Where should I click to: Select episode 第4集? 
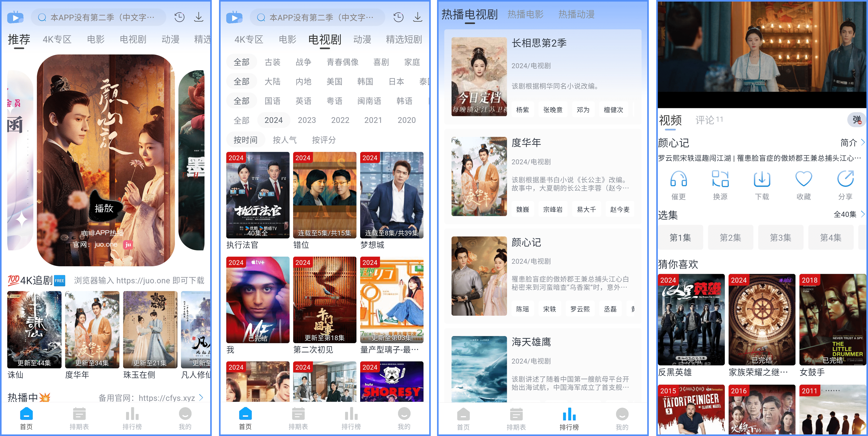tap(831, 237)
